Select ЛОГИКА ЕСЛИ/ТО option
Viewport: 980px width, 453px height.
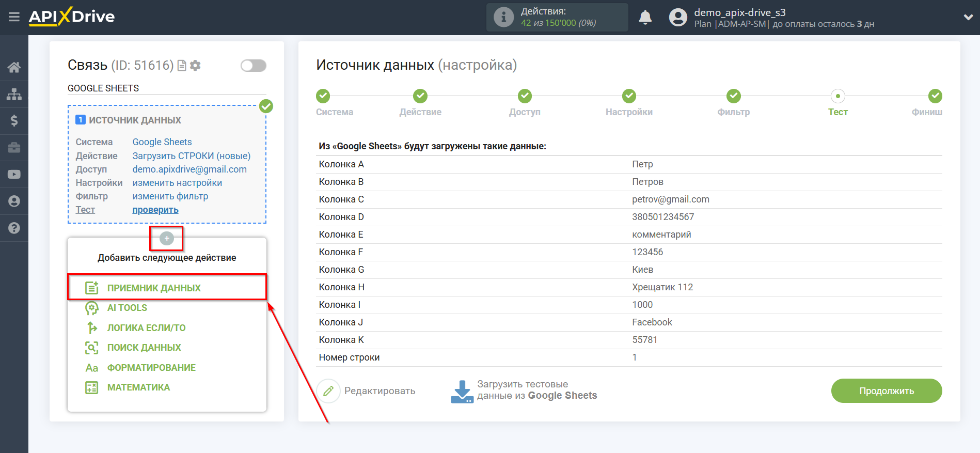[146, 328]
